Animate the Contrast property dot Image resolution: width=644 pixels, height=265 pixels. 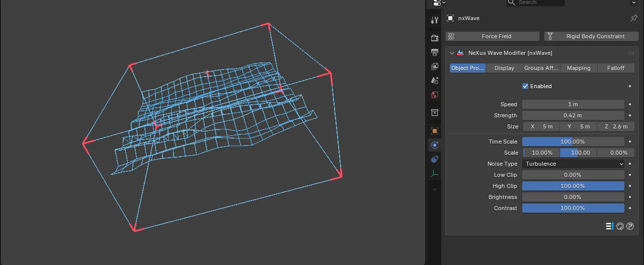630,208
